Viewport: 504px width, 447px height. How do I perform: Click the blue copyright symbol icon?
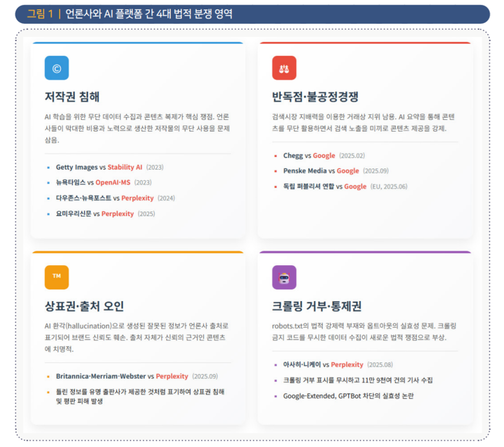pos(57,68)
